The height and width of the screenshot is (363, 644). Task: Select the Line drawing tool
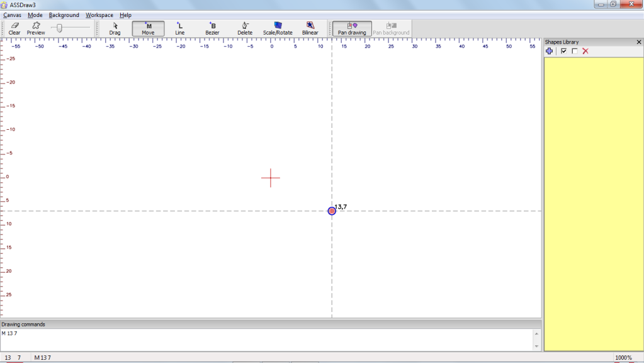pyautogui.click(x=180, y=28)
